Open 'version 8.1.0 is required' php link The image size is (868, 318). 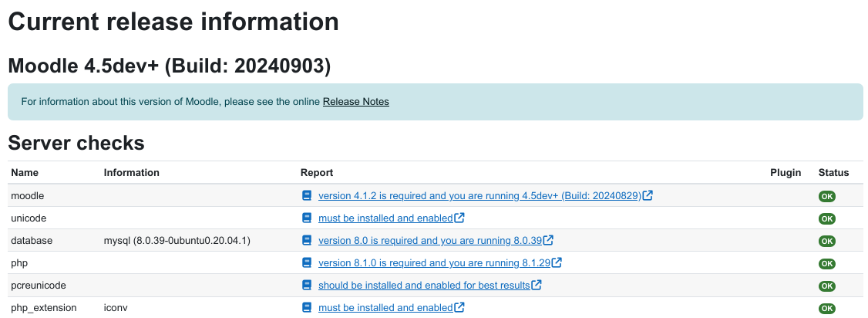tap(434, 263)
